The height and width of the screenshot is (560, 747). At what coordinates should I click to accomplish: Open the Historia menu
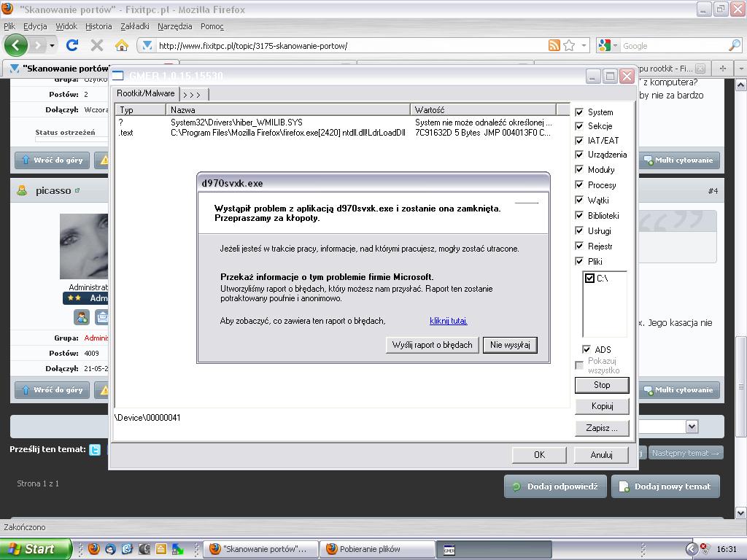[x=98, y=26]
